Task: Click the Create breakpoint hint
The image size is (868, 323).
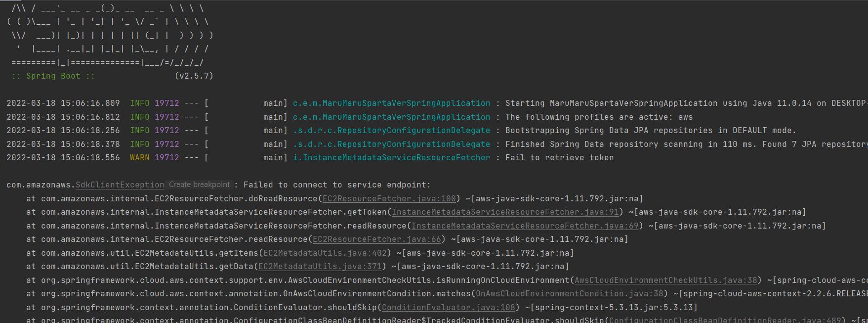Action: [200, 185]
